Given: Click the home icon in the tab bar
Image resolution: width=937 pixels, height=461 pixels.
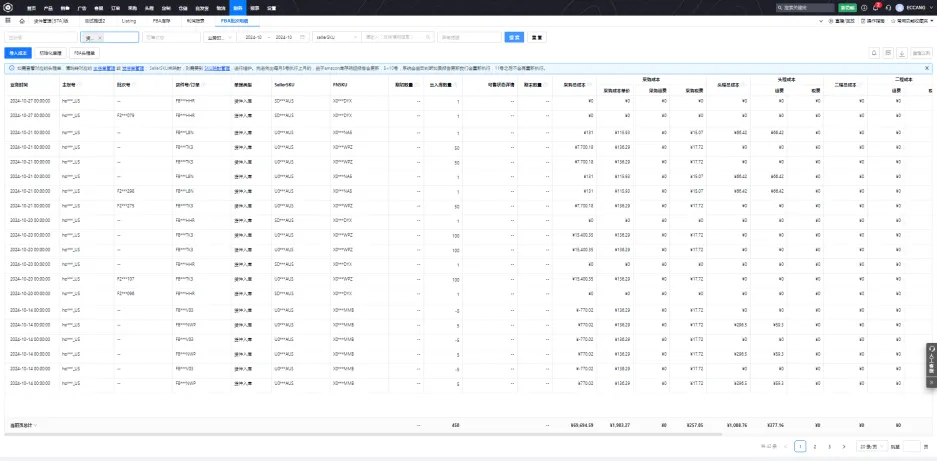Looking at the screenshot, I should [22, 20].
